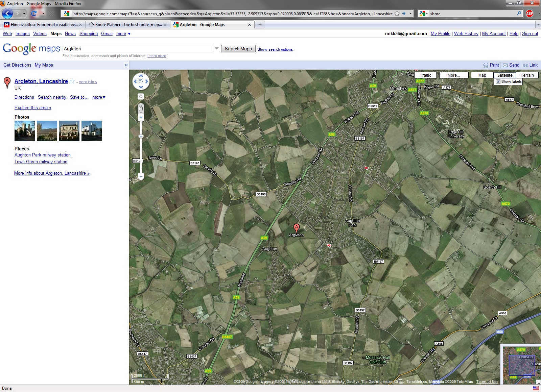Click the Sign out link
Screen dimensions: 541x392
coord(530,34)
